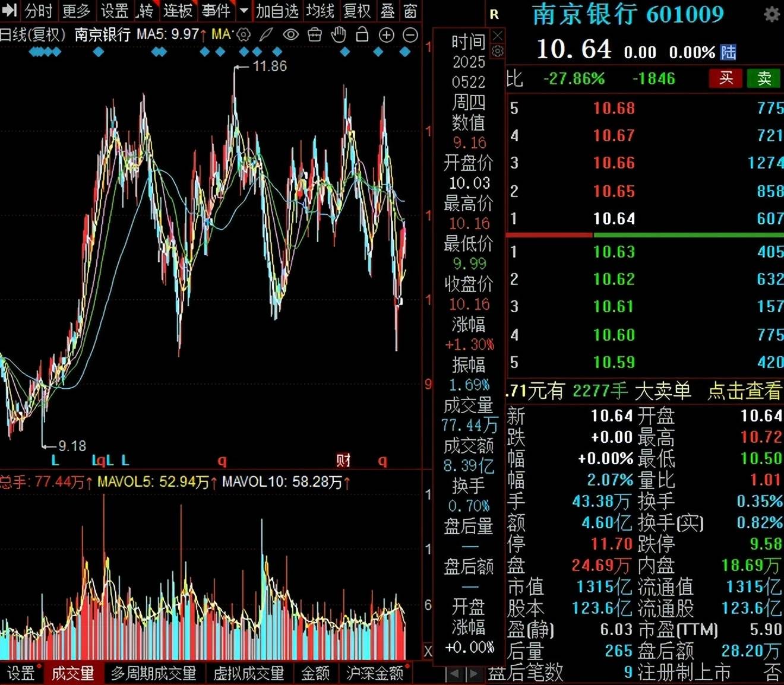This screenshot has height=685, width=784.
Task: Click the sell-4 price 10.67
Action: point(614,135)
